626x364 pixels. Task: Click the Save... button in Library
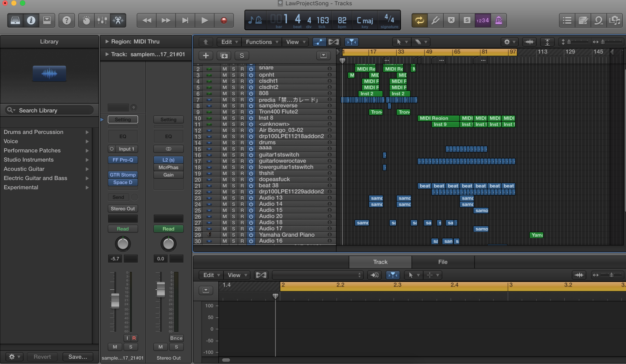78,357
